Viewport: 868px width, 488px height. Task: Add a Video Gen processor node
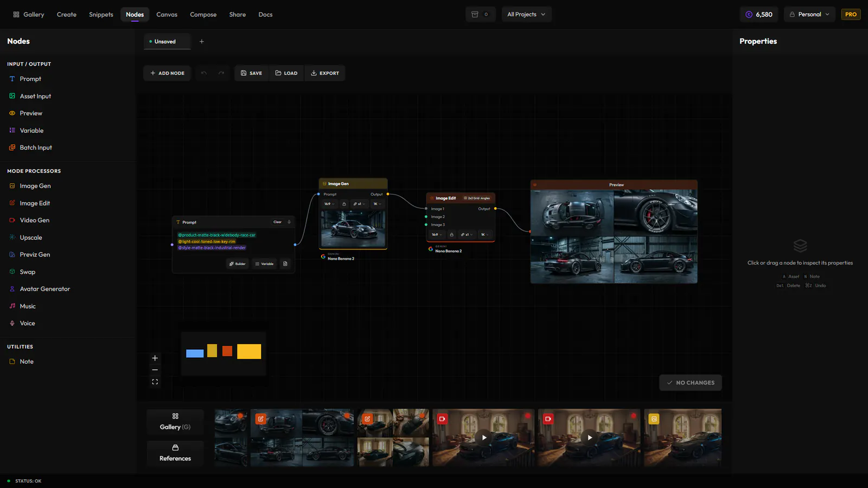(29, 220)
